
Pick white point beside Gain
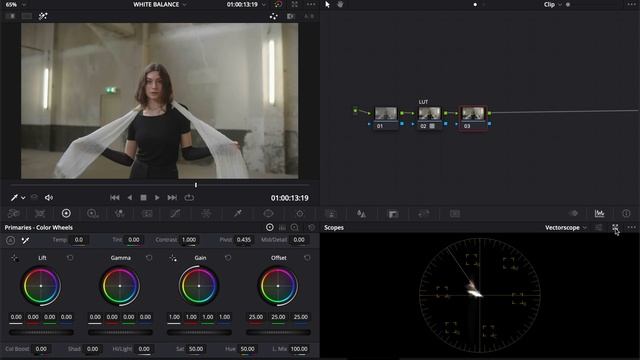coord(173,258)
